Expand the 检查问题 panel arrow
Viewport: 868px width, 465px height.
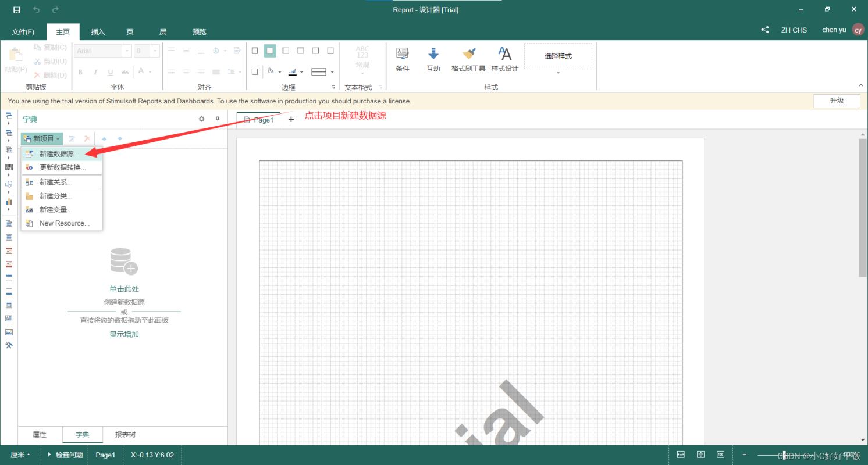coord(49,455)
